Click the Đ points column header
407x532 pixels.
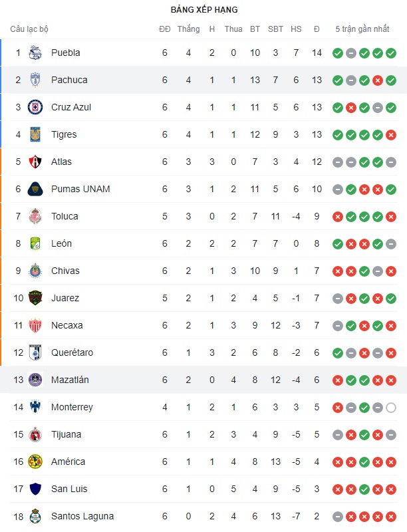click(x=317, y=29)
